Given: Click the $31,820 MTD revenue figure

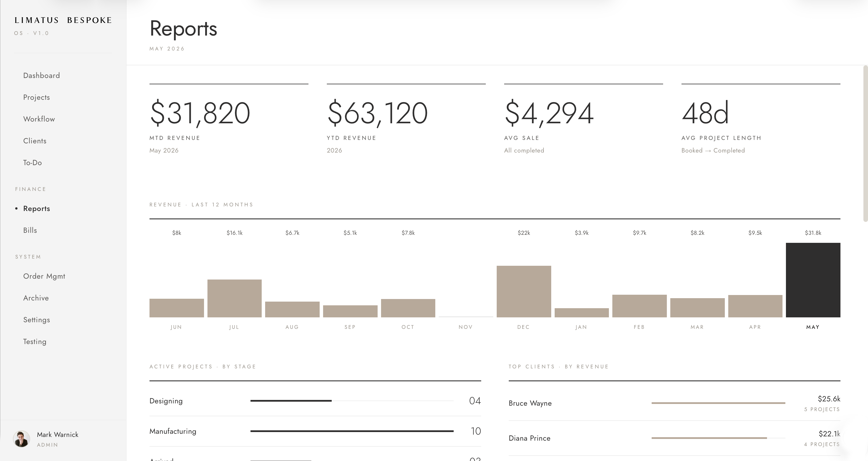Looking at the screenshot, I should coord(200,113).
